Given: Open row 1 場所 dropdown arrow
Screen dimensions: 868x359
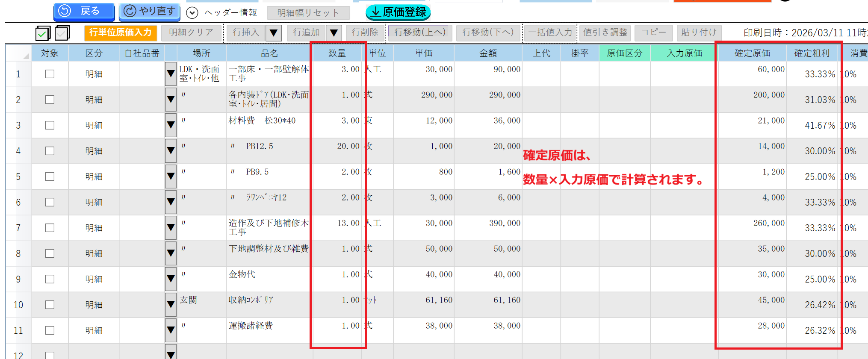Looking at the screenshot, I should pyautogui.click(x=171, y=74).
